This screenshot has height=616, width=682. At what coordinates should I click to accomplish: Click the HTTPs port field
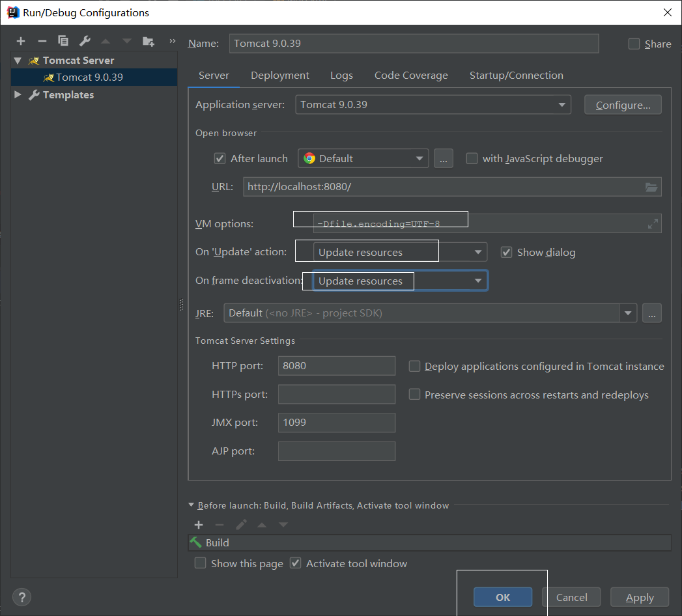[337, 395]
